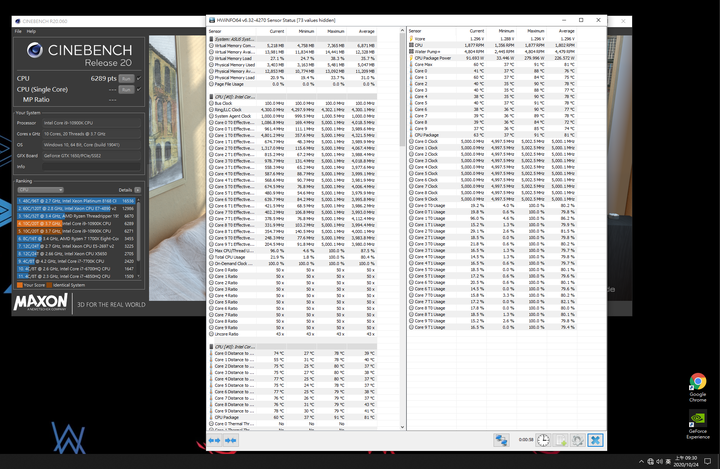The height and width of the screenshot is (469, 720).
Task: Open the Help menu in Cinebench
Action: coord(31,31)
